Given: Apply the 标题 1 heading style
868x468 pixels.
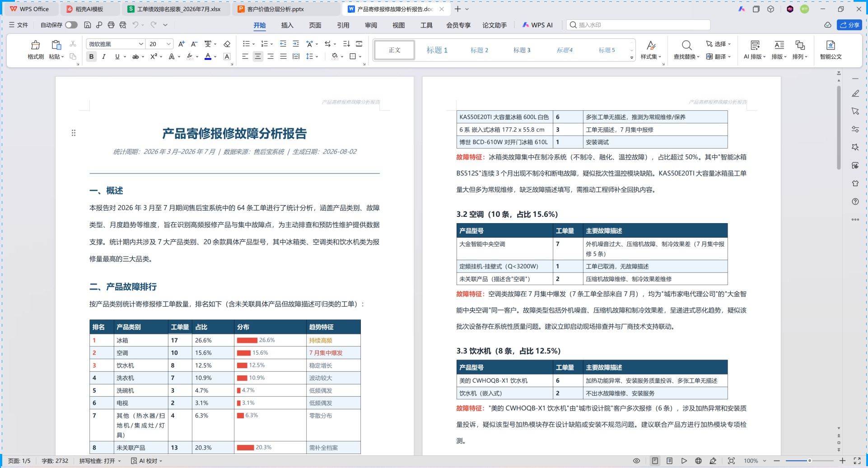Looking at the screenshot, I should tap(437, 50).
